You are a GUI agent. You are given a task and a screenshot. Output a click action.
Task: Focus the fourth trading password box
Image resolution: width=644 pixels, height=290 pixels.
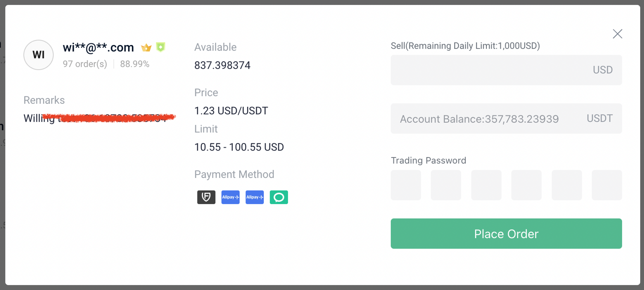526,185
